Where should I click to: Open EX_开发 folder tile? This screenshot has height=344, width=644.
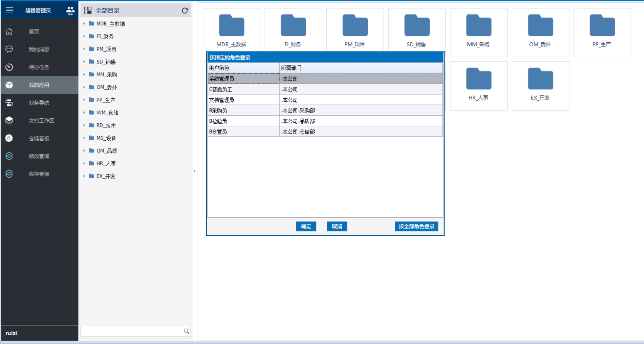tap(540, 86)
